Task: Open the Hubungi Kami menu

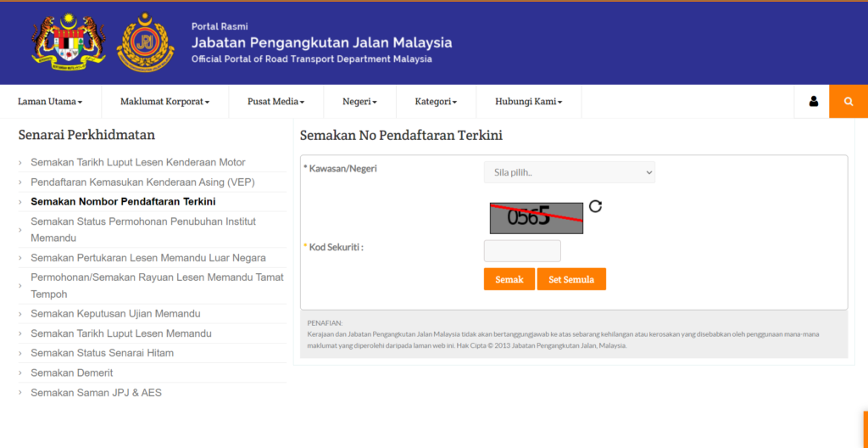Action: [x=529, y=102]
